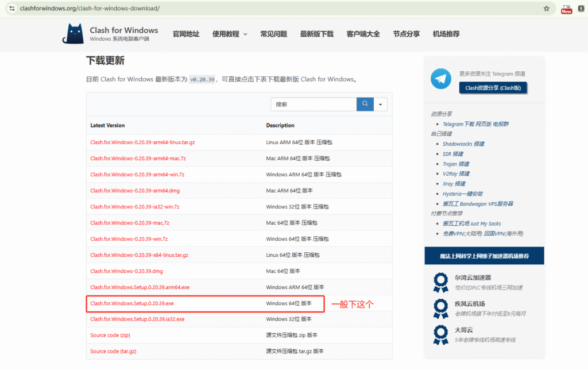Click the blue search magnifier button
This screenshot has height=370, width=588.
[365, 104]
